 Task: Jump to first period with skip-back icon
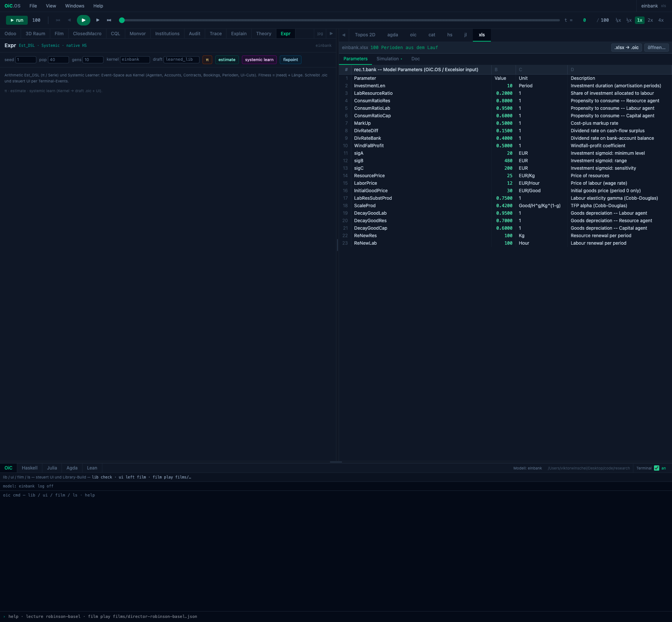click(58, 20)
